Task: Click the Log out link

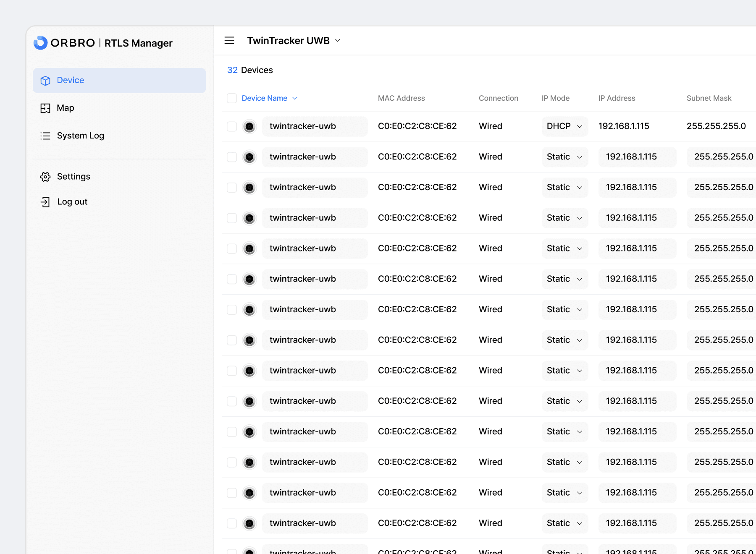Action: (x=72, y=202)
